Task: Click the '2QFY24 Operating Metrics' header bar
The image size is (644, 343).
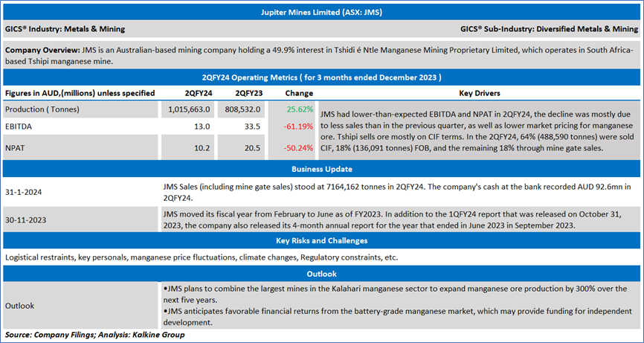Action: point(321,77)
